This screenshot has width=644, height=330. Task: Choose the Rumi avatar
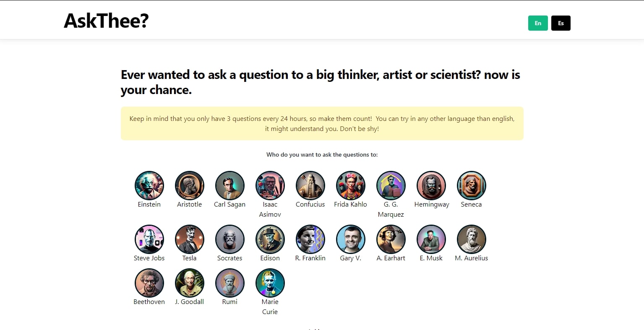click(x=230, y=283)
